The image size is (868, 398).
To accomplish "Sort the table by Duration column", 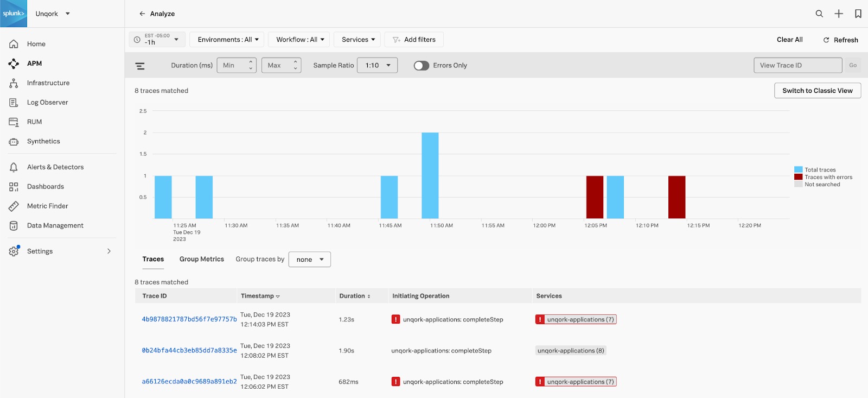I will [x=355, y=296].
